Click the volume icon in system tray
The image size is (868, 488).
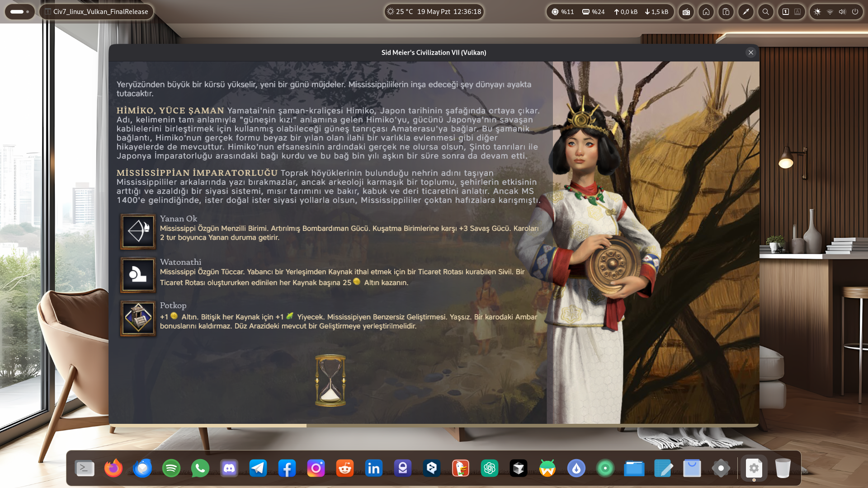click(842, 12)
